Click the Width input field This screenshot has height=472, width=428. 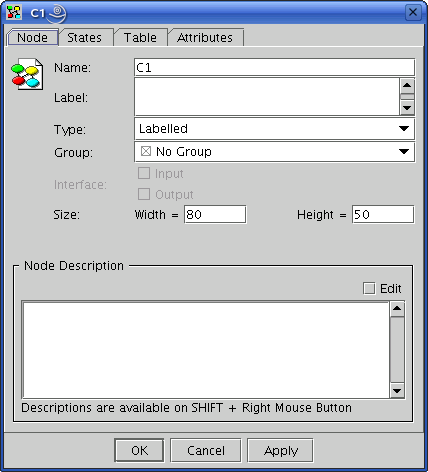point(215,214)
